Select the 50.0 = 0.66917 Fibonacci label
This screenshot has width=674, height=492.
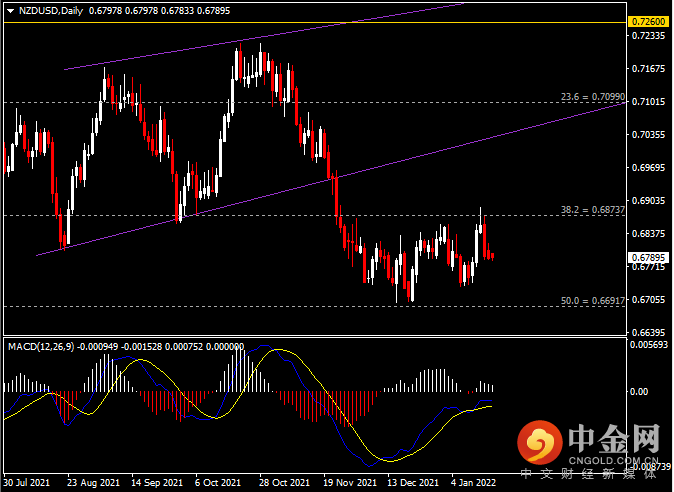pos(590,300)
